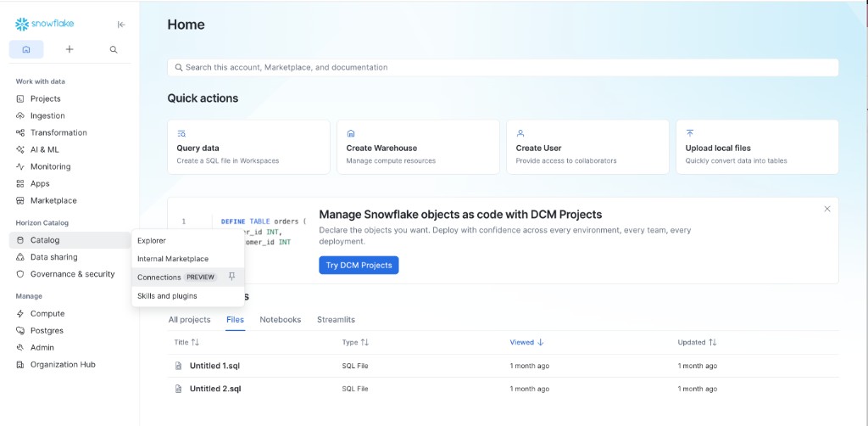868x426 pixels.
Task: Click the AI & ML sparkle icon
Action: pos(20,149)
